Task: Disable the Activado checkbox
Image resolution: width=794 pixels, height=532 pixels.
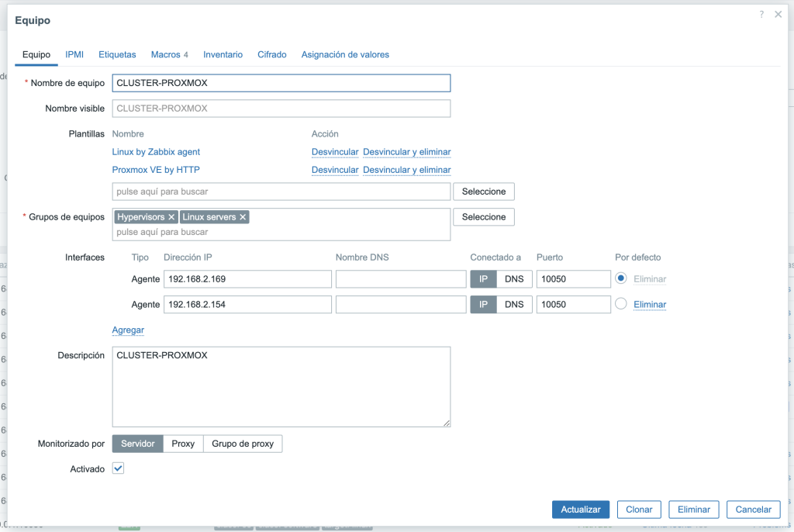Action: (117, 468)
